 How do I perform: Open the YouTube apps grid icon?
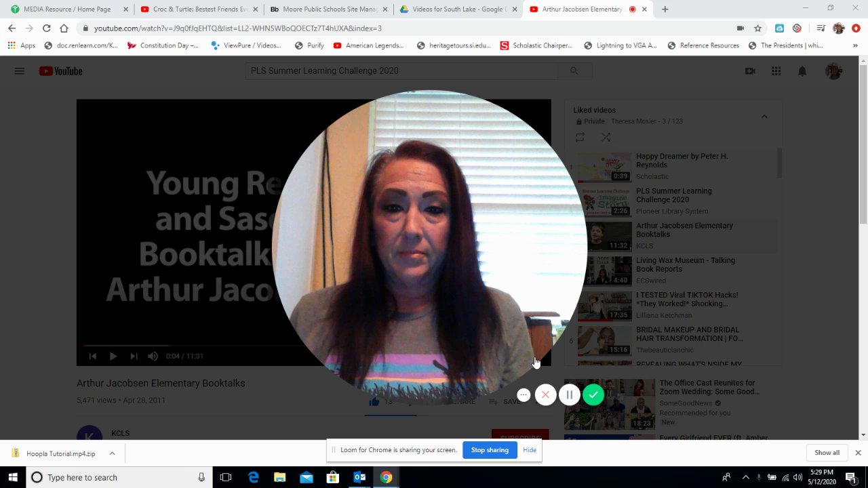click(776, 71)
